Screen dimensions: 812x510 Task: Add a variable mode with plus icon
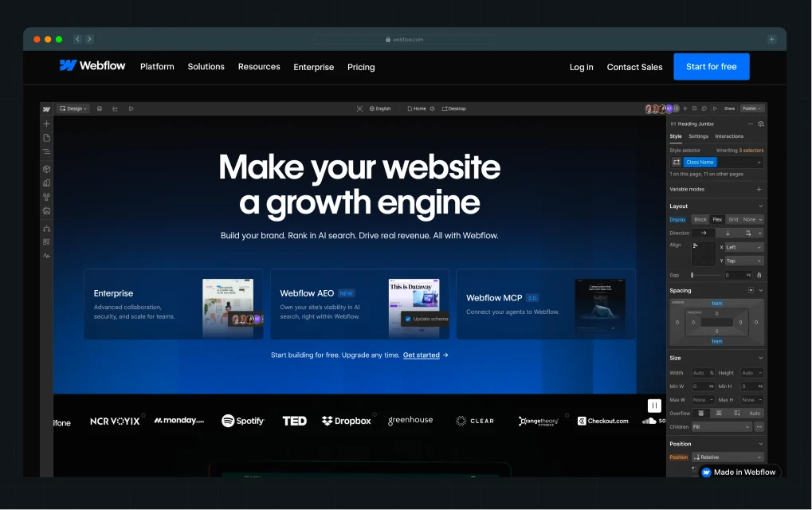pos(759,189)
